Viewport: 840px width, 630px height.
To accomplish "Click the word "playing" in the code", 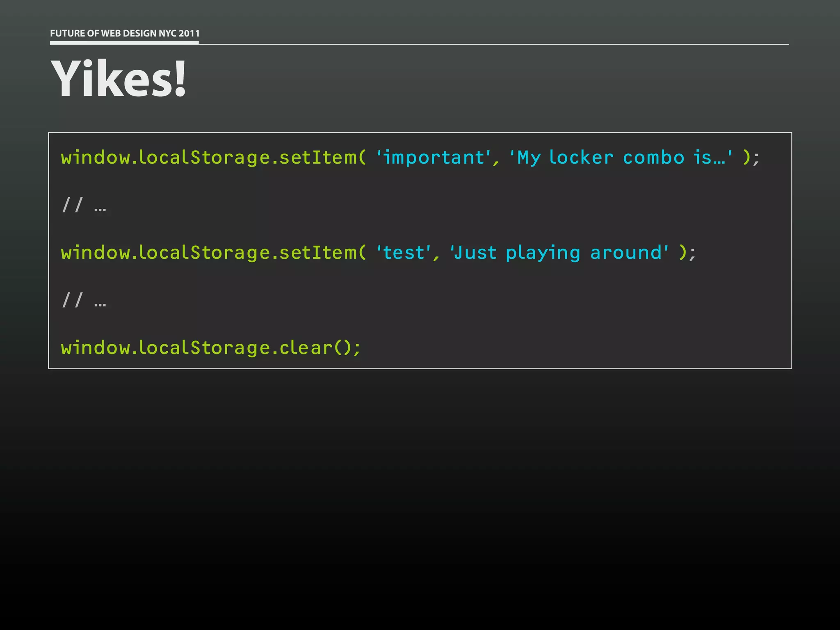I will click(543, 253).
